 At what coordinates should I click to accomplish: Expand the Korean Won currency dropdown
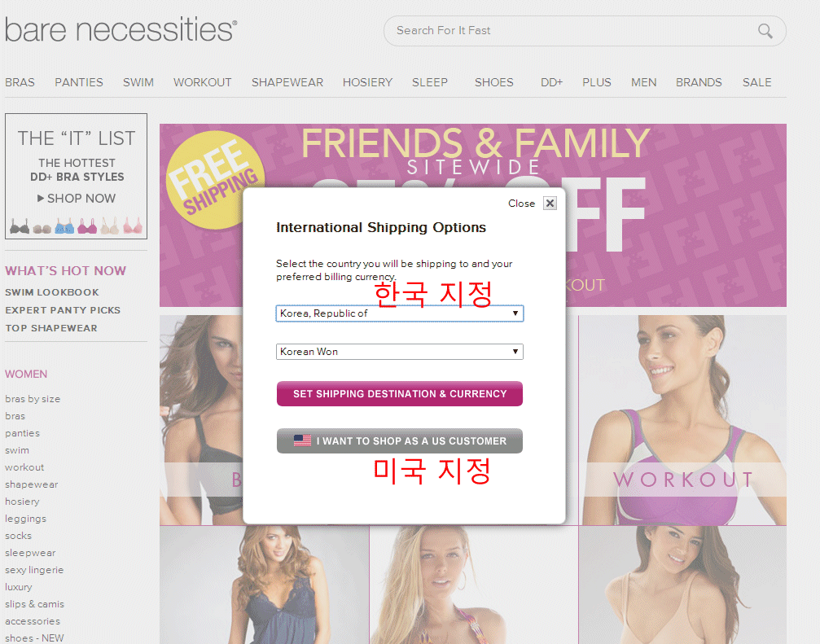click(x=399, y=352)
